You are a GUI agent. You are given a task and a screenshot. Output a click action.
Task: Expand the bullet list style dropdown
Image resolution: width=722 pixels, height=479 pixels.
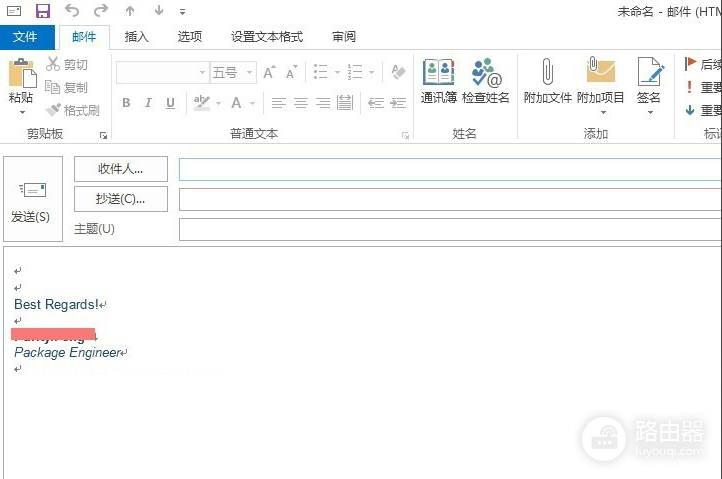[337, 72]
